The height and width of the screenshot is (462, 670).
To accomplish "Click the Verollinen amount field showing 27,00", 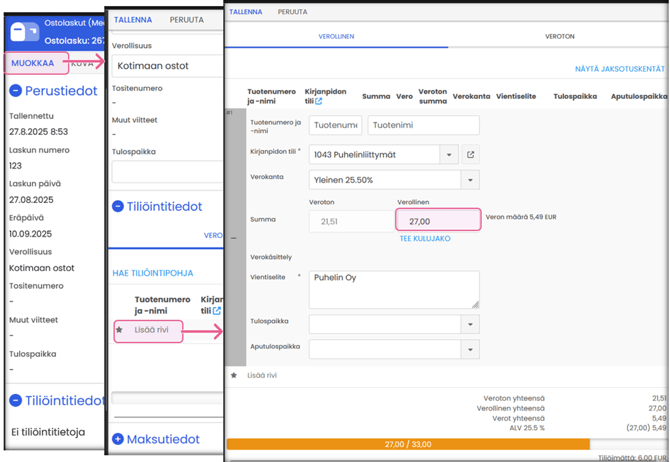I will (438, 221).
